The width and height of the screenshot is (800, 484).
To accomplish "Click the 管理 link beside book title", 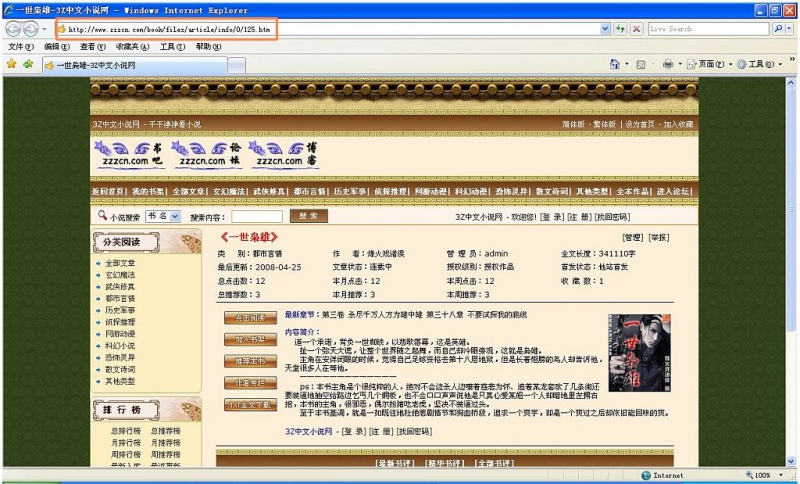I will tap(632, 237).
